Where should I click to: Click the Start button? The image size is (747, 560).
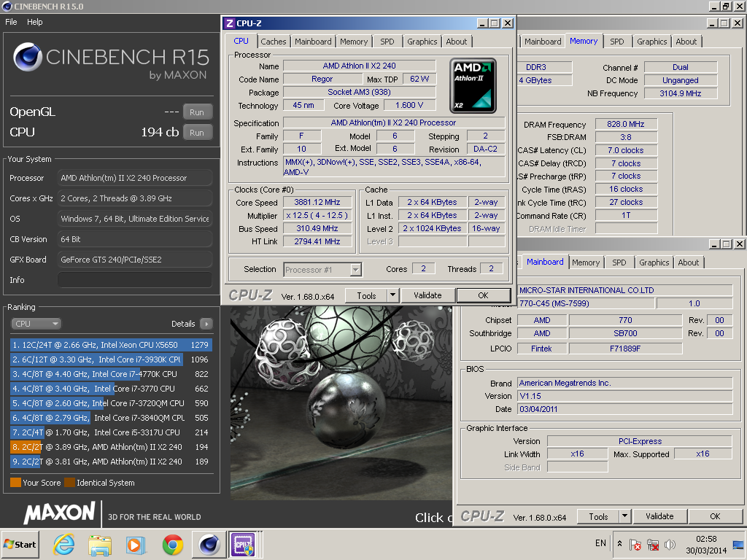pos(20,544)
